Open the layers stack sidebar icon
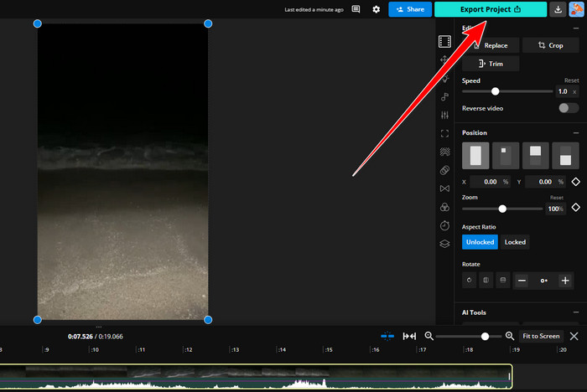The width and height of the screenshot is (587, 392). [x=444, y=244]
